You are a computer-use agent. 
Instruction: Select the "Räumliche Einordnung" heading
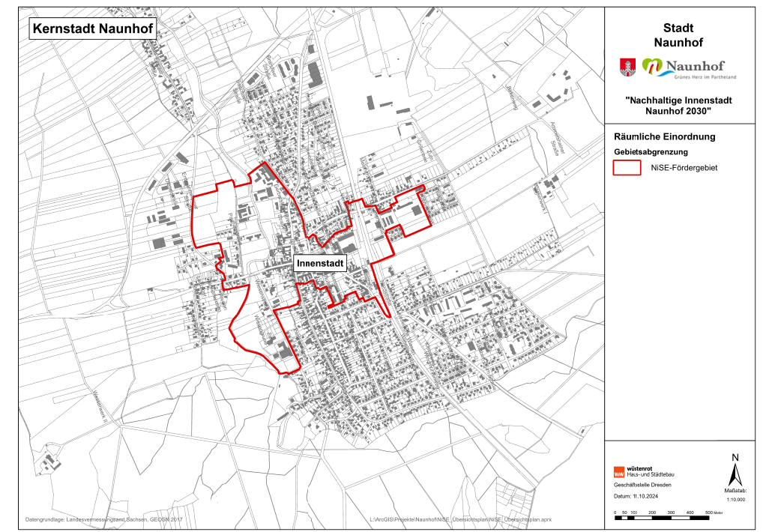coord(665,137)
